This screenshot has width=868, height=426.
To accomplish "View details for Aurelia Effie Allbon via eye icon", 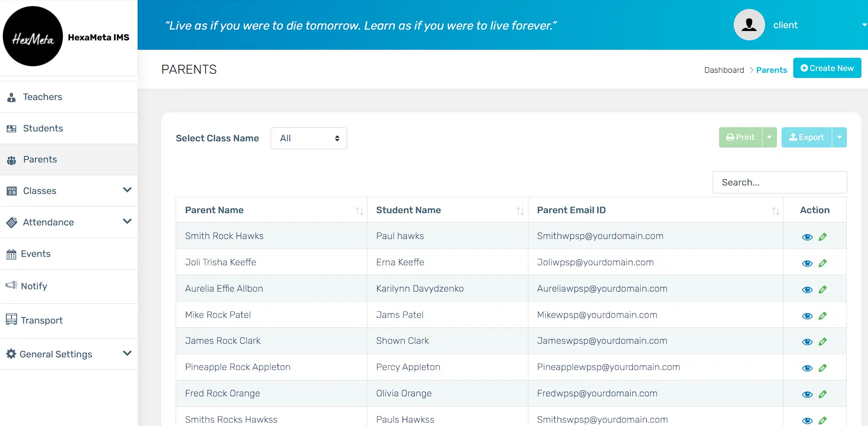I will tap(807, 290).
